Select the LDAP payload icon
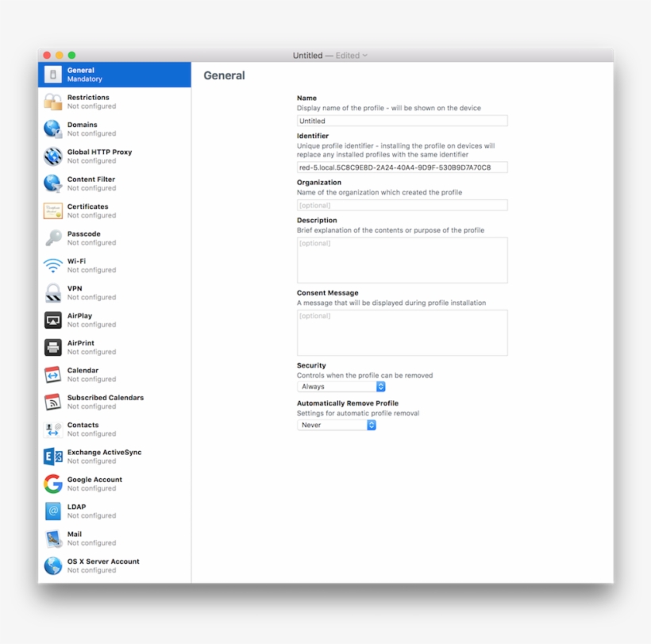The image size is (651, 644). [x=52, y=511]
